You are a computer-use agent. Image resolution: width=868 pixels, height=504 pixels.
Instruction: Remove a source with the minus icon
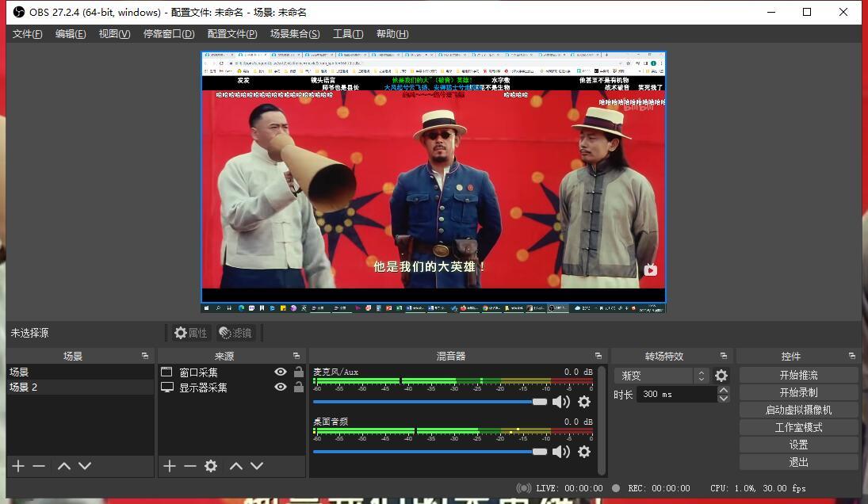click(189, 466)
